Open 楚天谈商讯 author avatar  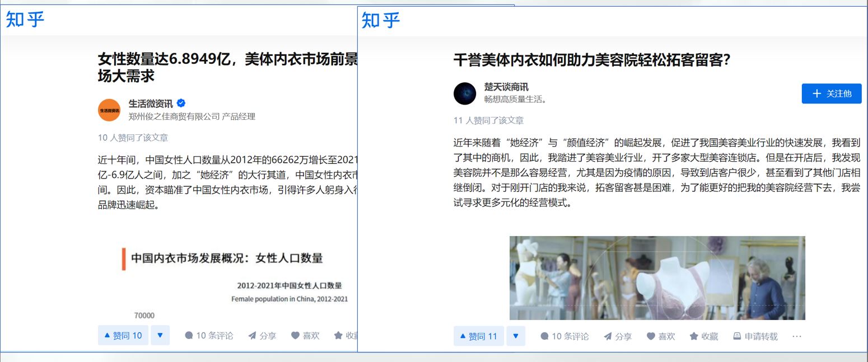click(465, 93)
